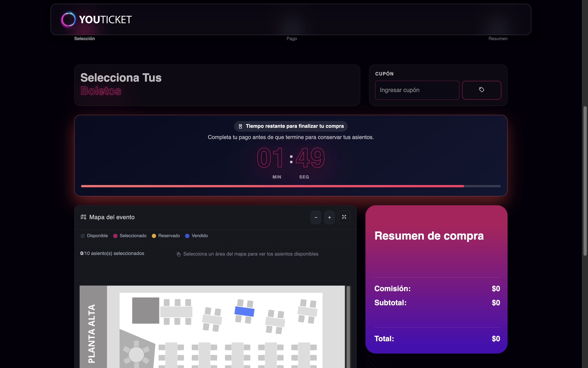Click the "Comisión:" label
The width and height of the screenshot is (588, 368).
click(x=392, y=289)
